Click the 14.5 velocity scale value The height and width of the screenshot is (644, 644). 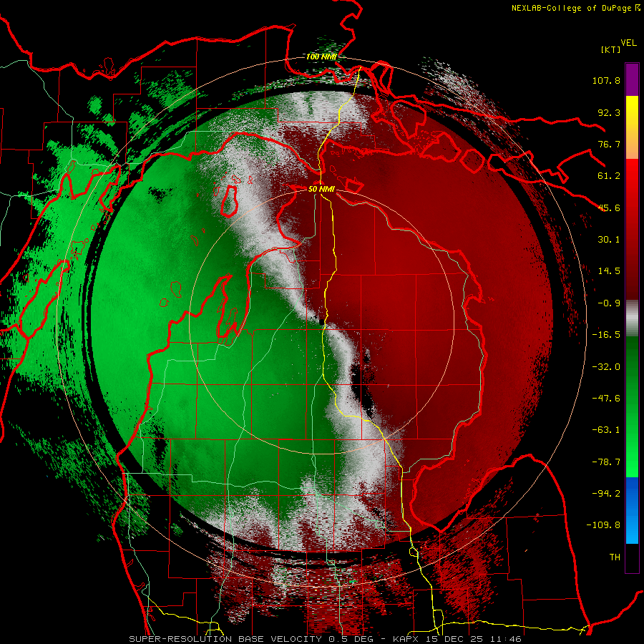(x=609, y=271)
